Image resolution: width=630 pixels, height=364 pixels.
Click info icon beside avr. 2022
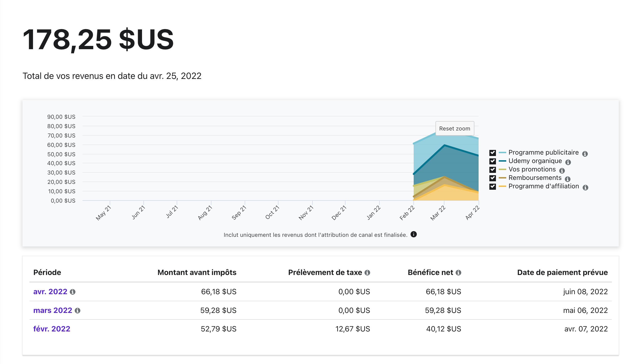pos(72,292)
